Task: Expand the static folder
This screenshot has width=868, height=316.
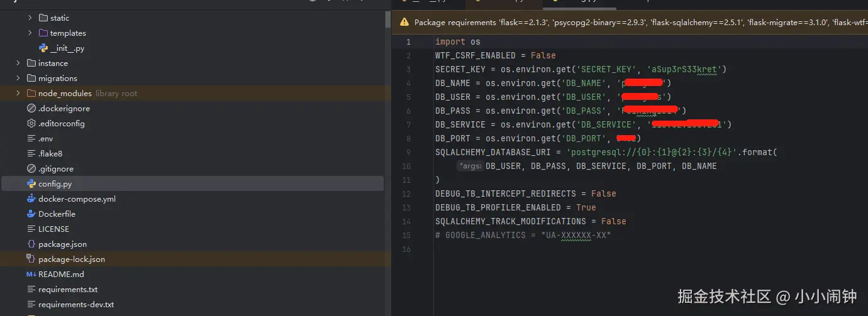Action: coord(30,18)
